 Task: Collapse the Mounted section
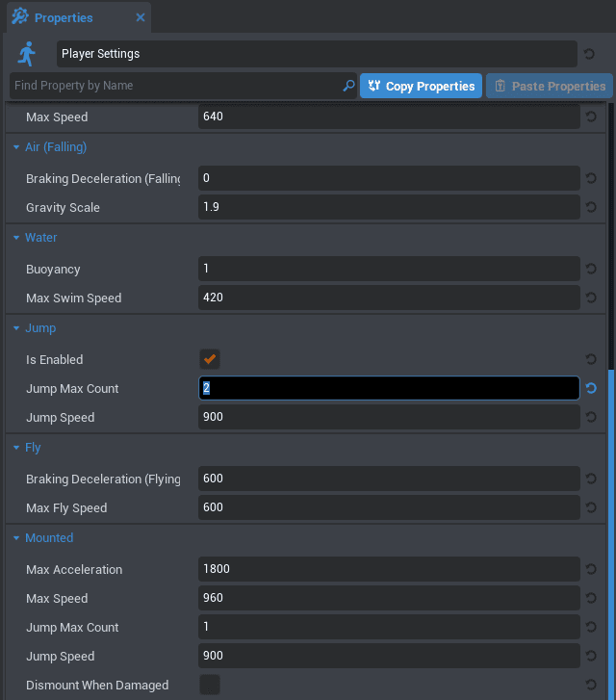[x=16, y=538]
